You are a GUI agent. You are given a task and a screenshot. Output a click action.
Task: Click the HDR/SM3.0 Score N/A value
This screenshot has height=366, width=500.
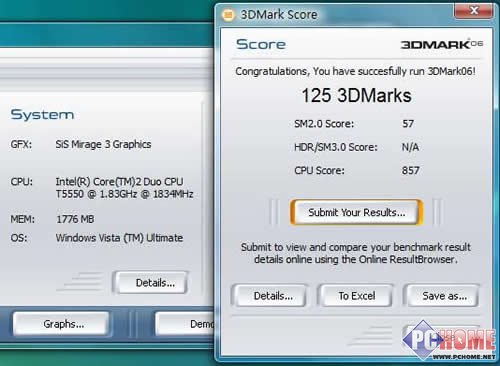tap(410, 147)
